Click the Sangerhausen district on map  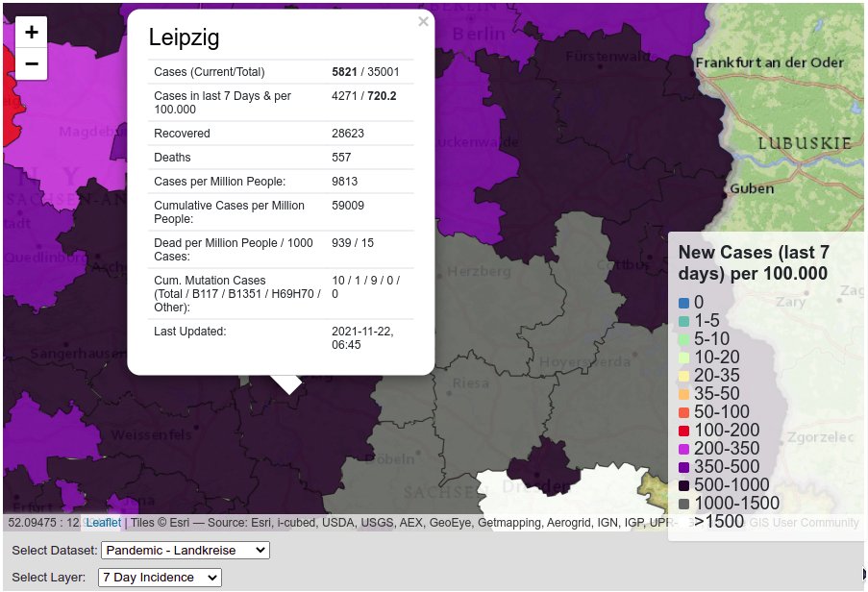[78, 353]
